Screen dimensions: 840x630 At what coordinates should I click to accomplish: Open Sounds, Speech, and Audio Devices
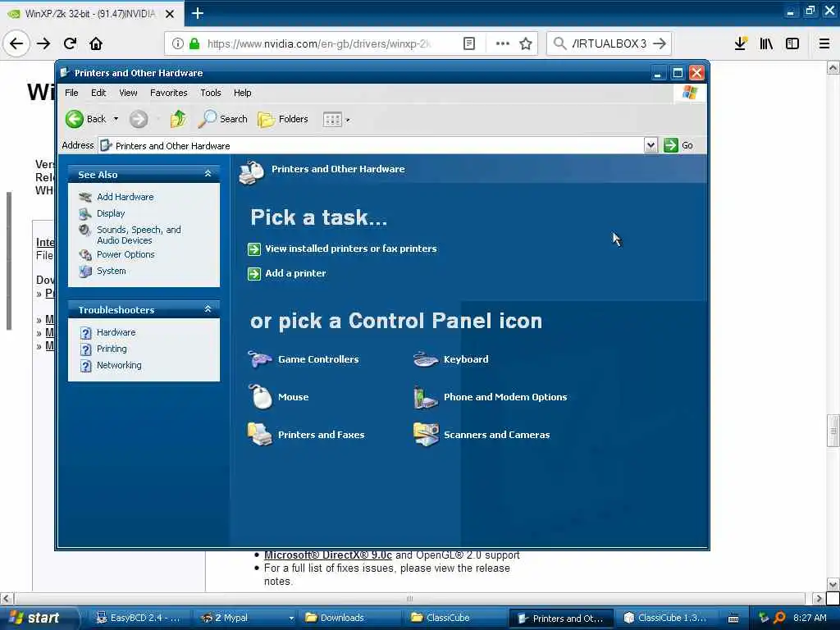click(139, 235)
